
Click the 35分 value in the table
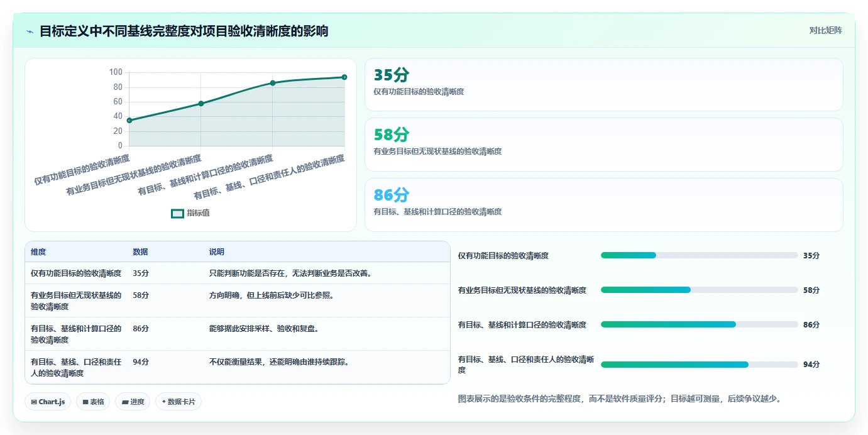tap(141, 273)
